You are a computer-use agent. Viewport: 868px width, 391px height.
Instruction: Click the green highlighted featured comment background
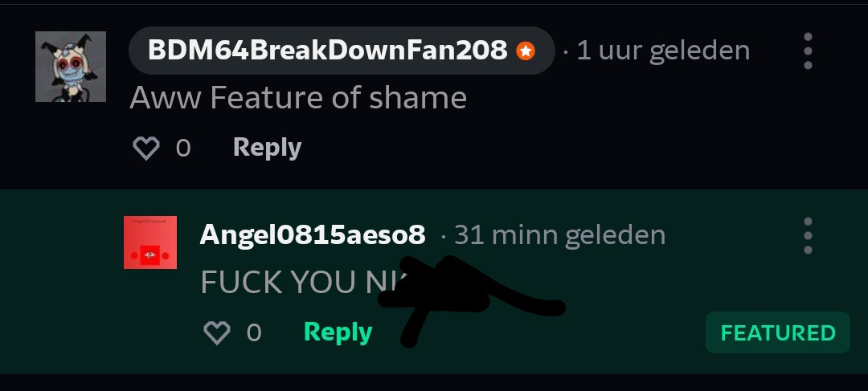click(434, 282)
